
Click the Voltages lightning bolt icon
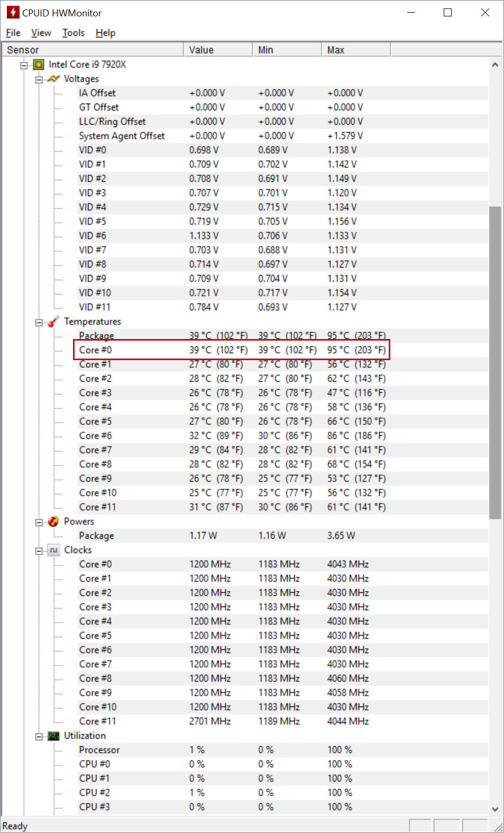pyautogui.click(x=53, y=79)
